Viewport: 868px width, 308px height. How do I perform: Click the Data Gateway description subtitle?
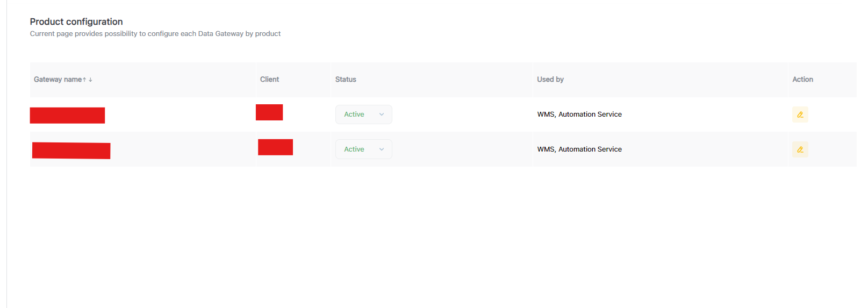pyautogui.click(x=155, y=34)
